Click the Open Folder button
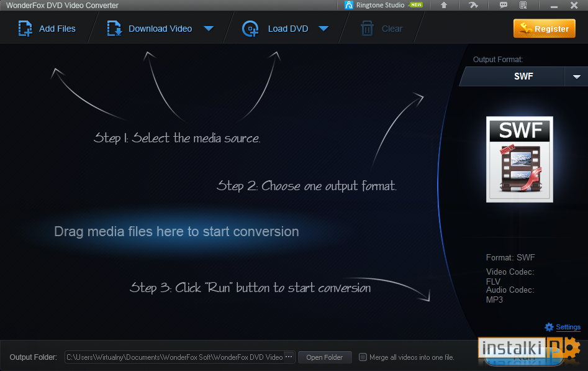This screenshot has width=588, height=371. 325,357
